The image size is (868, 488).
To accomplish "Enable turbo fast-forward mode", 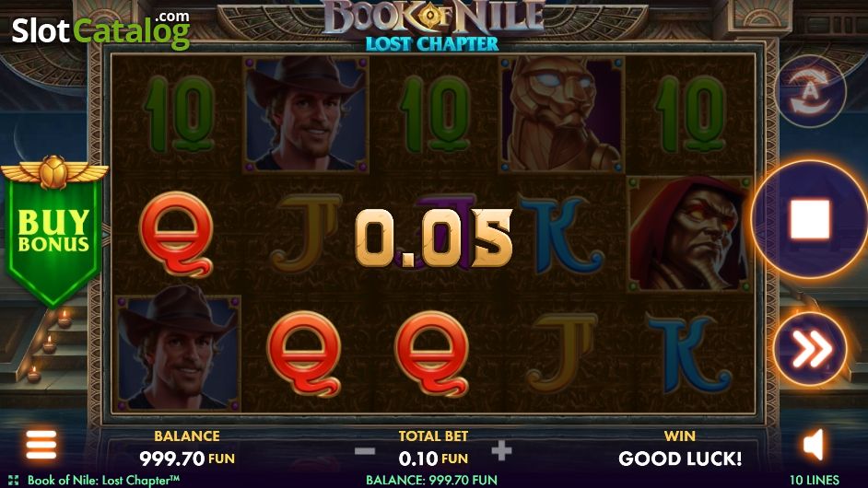I will (x=810, y=349).
